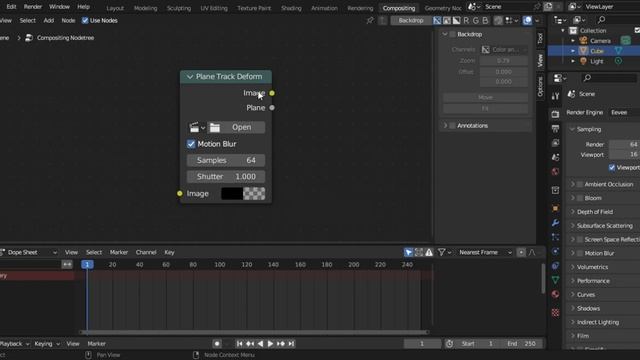The height and width of the screenshot is (360, 640).
Task: Open the Nearest Frame snapping dropdown
Action: click(x=485, y=253)
